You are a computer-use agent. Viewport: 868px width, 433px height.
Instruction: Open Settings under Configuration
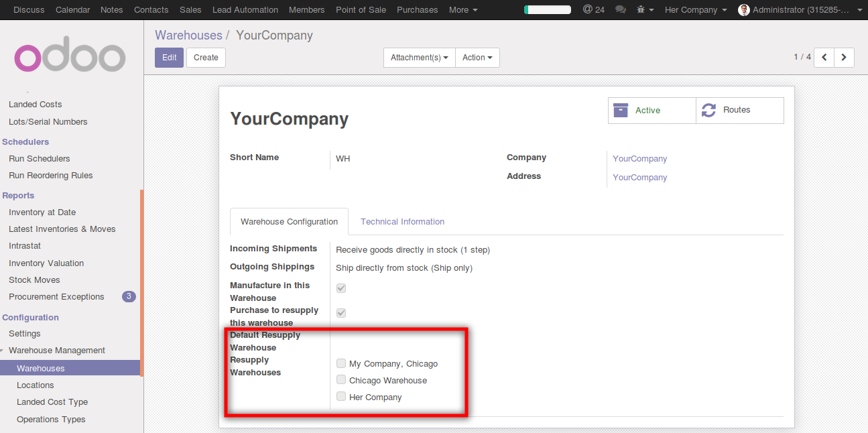point(25,334)
